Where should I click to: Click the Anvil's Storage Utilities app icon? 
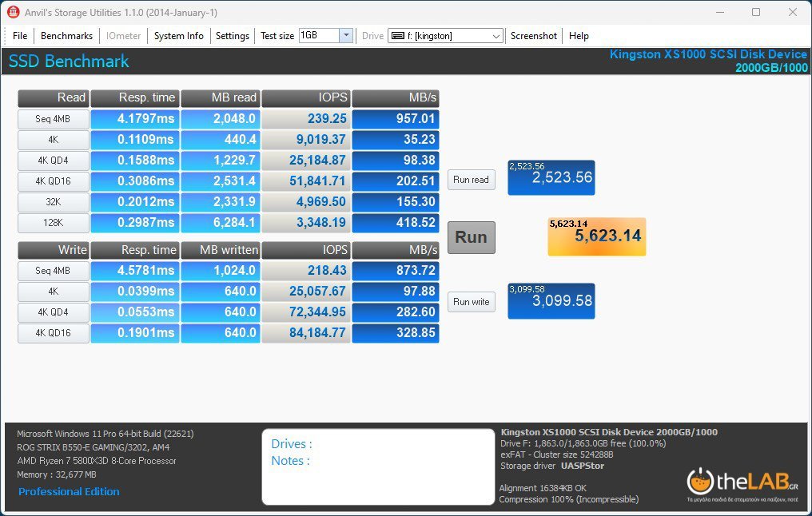click(13, 12)
